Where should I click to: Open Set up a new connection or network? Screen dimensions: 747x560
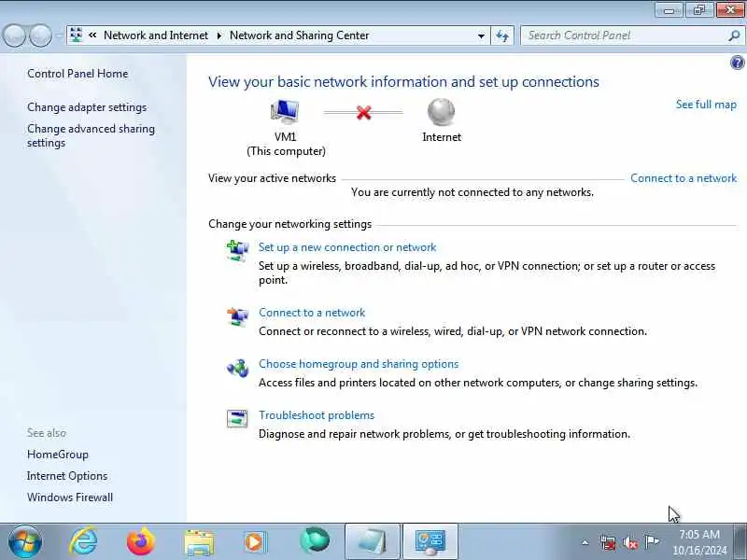coord(347,247)
